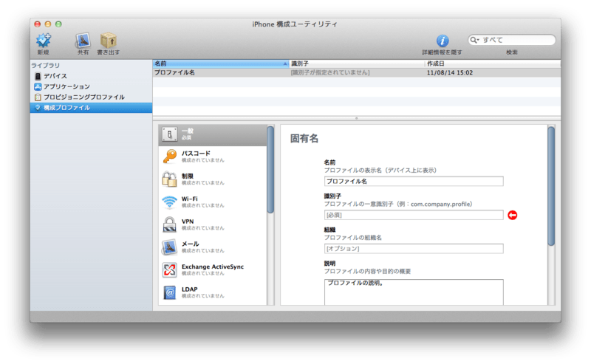Screen dimensions: 591x364
Task: Open the Wi-Fi payload settings
Action: (x=170, y=201)
